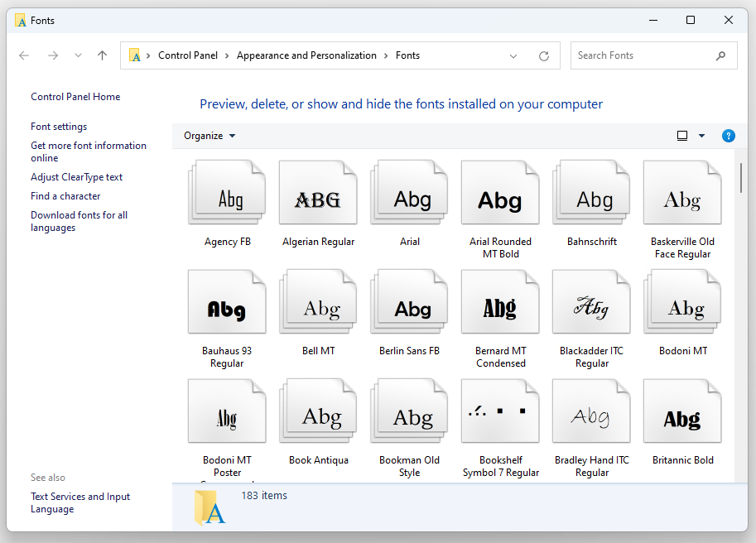Image resolution: width=756 pixels, height=543 pixels.
Task: Click the Control Panel breadcrumb
Action: (188, 55)
